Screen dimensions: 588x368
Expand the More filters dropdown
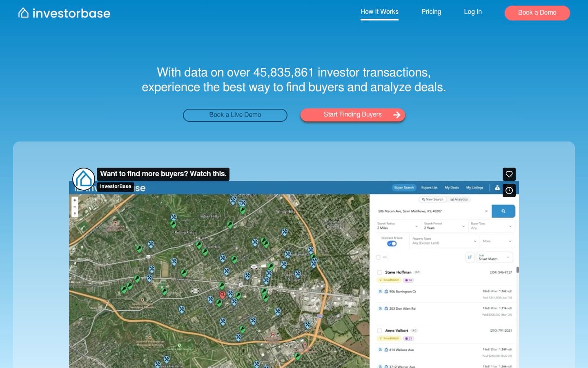[x=497, y=241]
